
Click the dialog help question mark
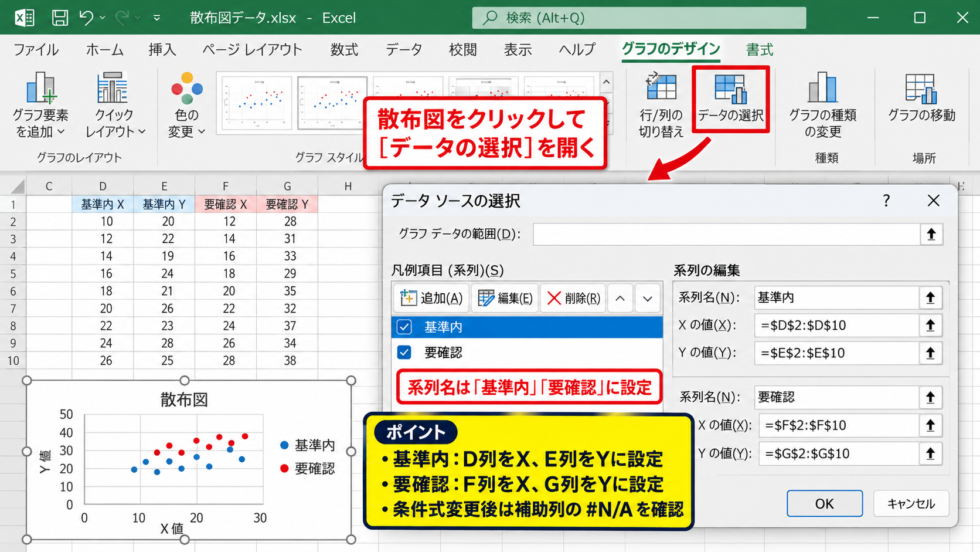886,201
